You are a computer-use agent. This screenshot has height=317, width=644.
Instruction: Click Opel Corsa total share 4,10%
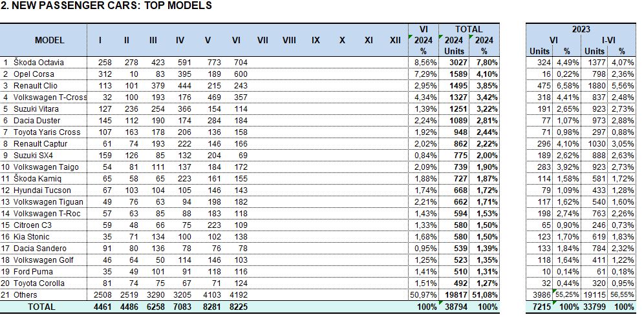point(487,74)
